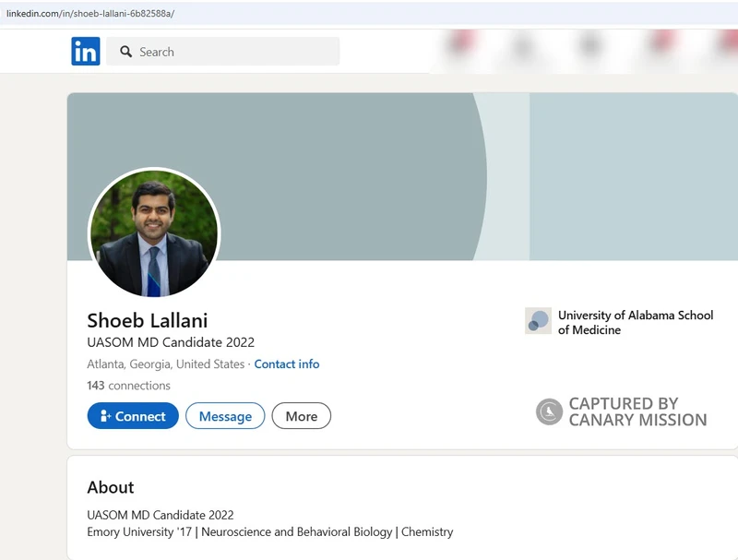Image resolution: width=738 pixels, height=560 pixels.
Task: Click the browser address bar URL
Action: pos(90,14)
